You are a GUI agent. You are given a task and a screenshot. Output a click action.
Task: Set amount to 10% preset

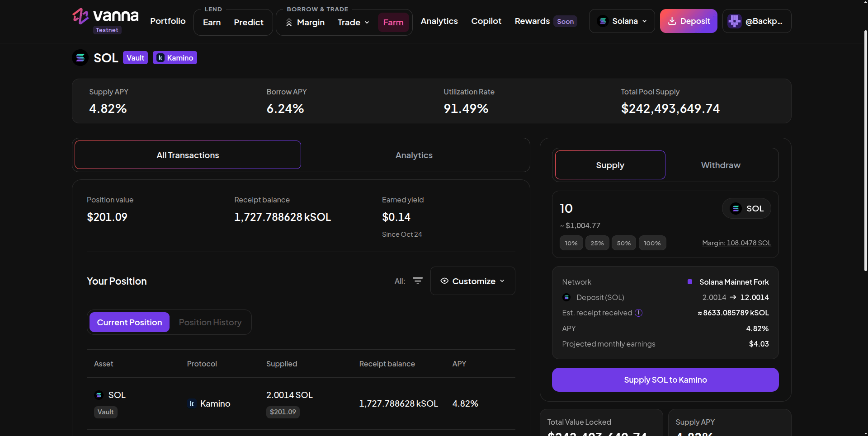571,243
